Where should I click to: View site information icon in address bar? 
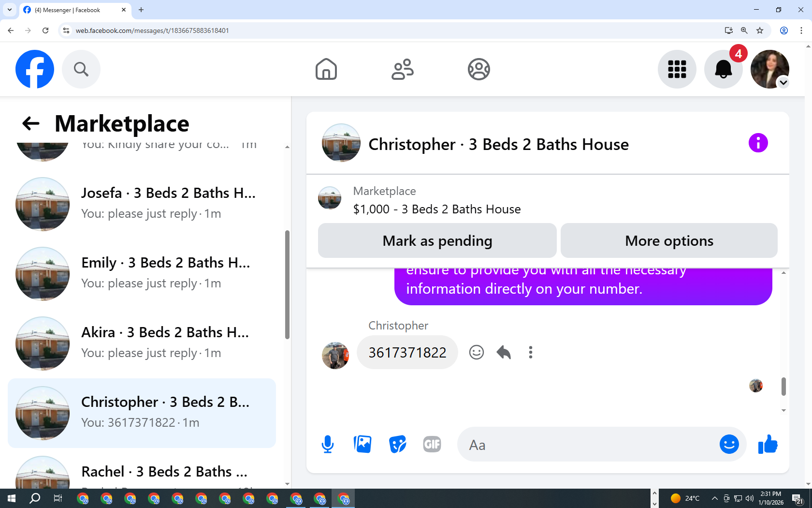tap(66, 30)
